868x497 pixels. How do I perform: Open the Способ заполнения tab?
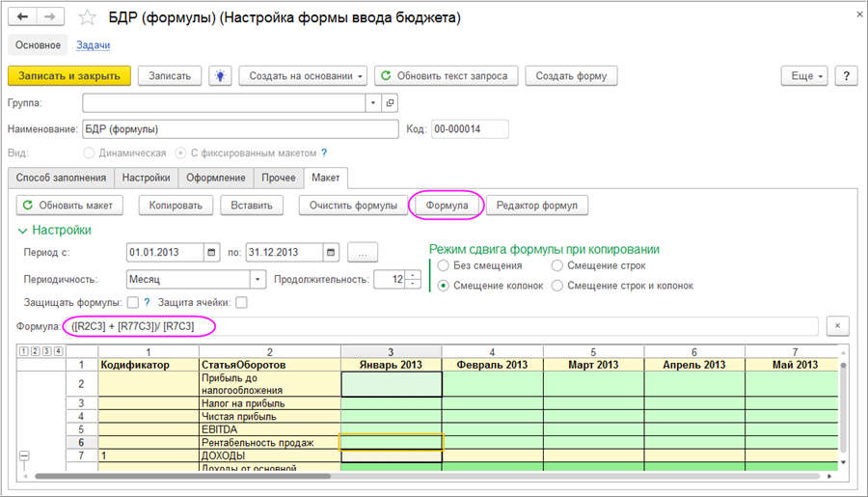[61, 178]
